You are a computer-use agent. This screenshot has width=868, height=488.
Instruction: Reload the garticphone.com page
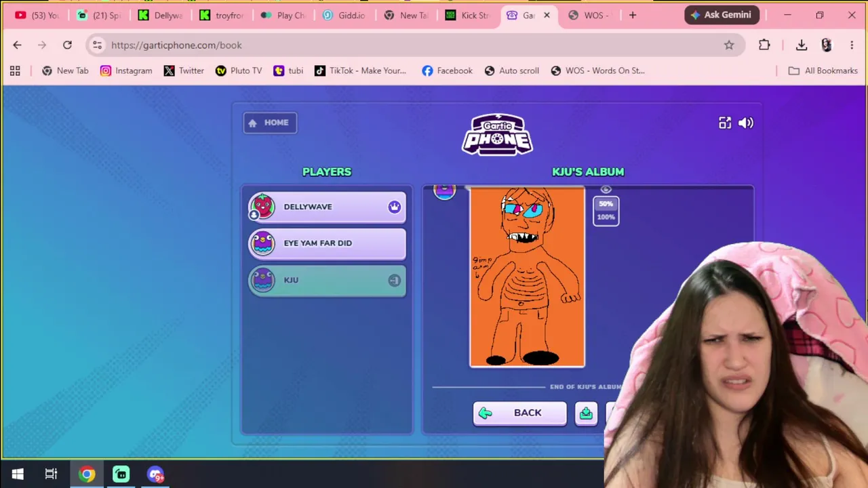pyautogui.click(x=67, y=45)
